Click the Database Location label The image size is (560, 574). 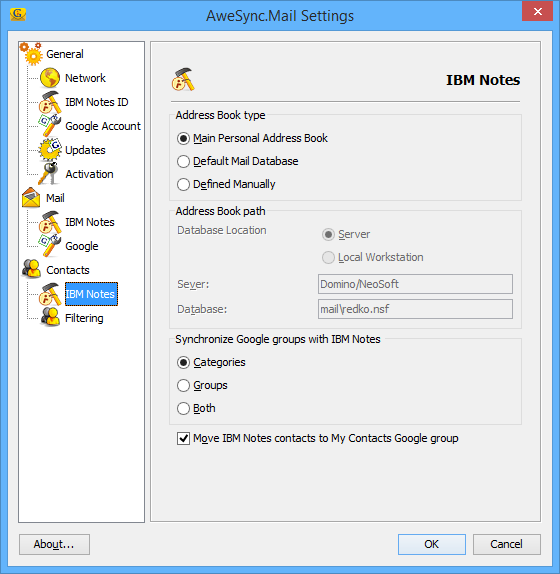222,230
